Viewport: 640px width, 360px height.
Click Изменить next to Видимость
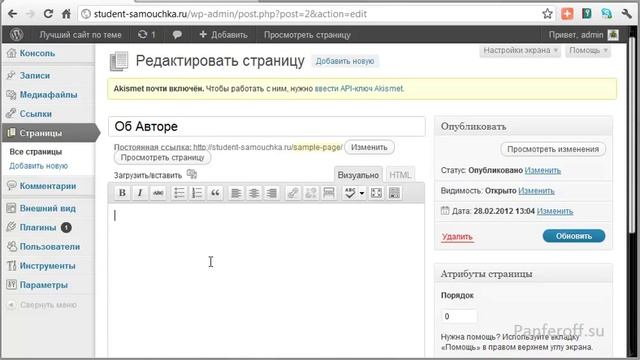coord(536,191)
